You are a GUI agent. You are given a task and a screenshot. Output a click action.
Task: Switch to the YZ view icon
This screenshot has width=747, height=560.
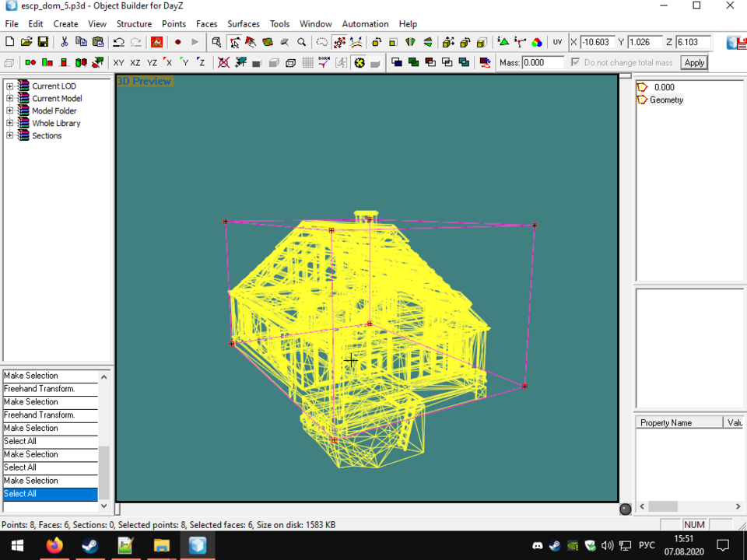click(152, 62)
